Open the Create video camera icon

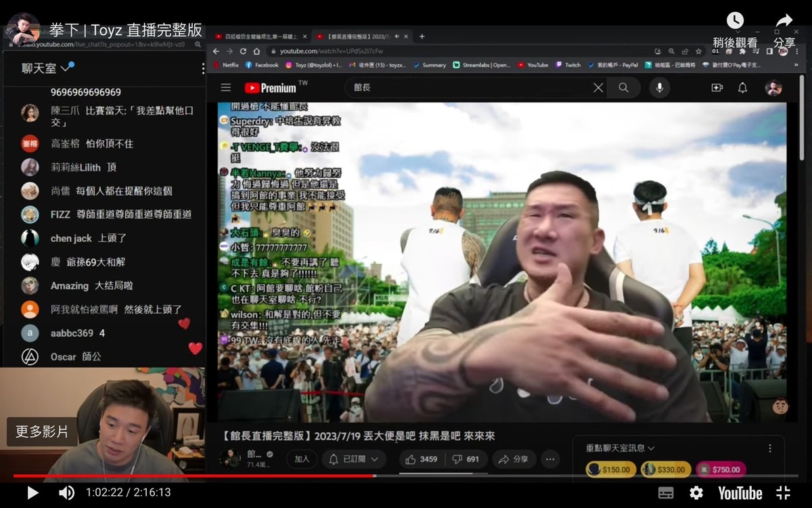717,87
